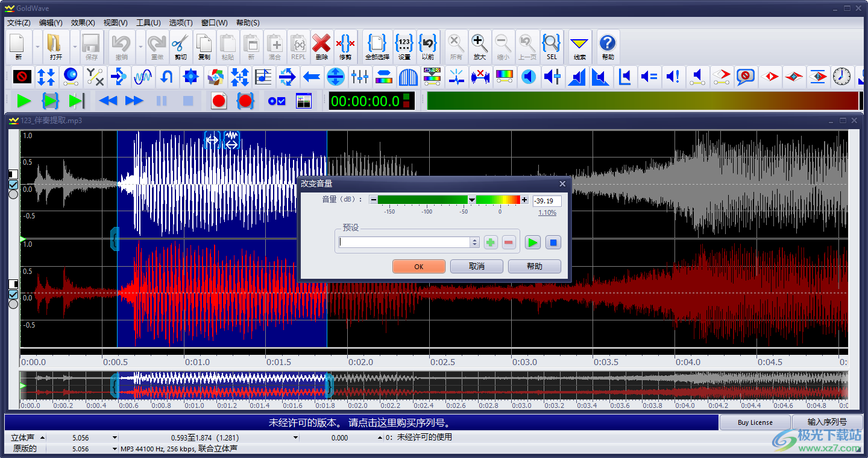Click the 复制 copy icon
This screenshot has height=458, width=868.
pos(204,46)
